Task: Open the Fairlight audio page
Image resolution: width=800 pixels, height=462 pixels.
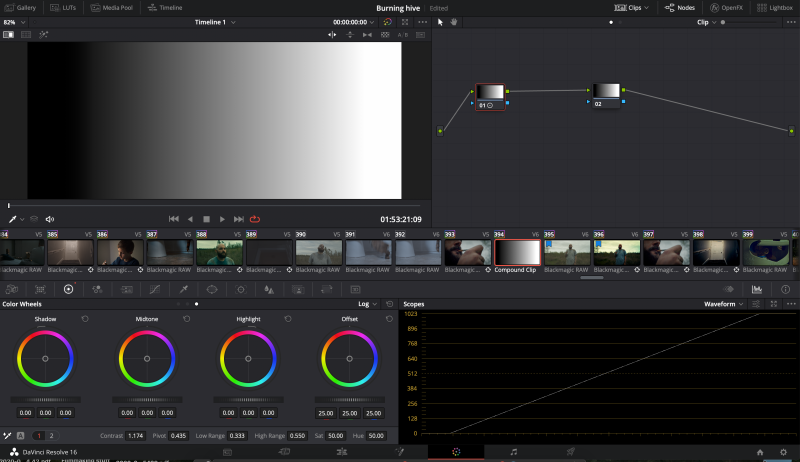Action: pos(513,452)
